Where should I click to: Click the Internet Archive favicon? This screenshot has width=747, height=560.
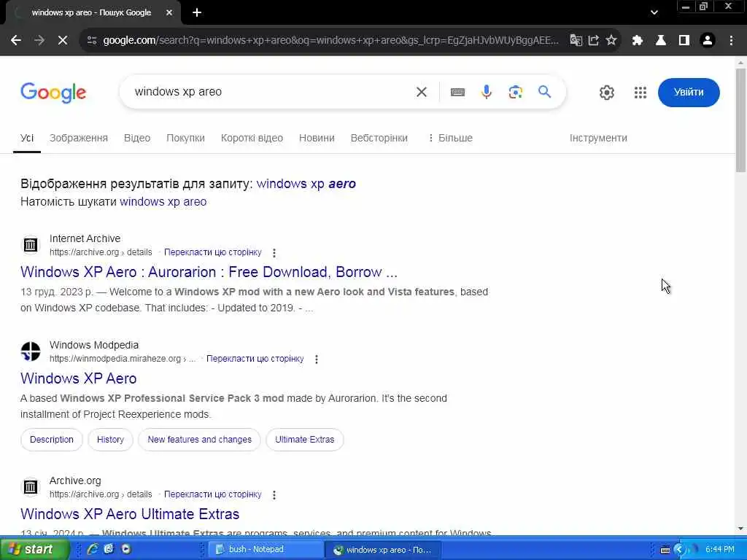click(31, 245)
